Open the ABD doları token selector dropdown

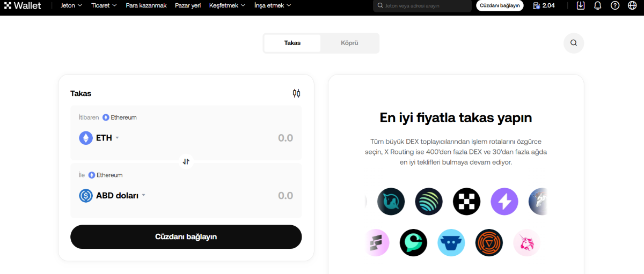[x=112, y=196]
